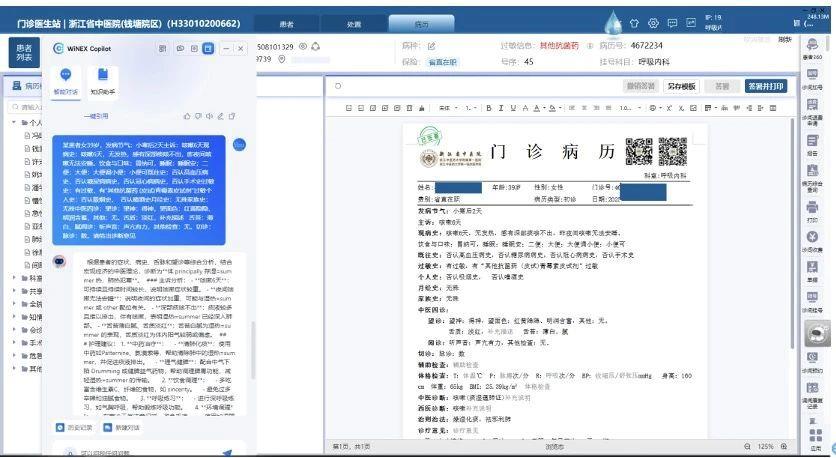This screenshot has height=458, width=836.
Task: Click the underline formatting icon
Action: point(513,108)
